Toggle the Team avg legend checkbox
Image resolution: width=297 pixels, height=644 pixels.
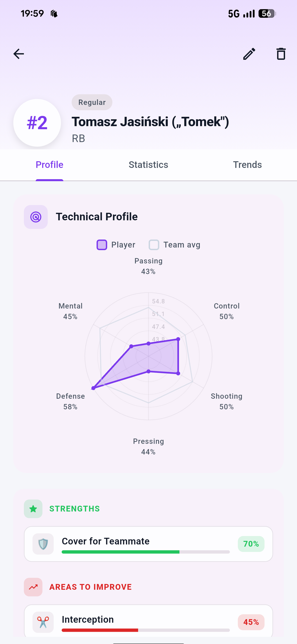pyautogui.click(x=154, y=245)
